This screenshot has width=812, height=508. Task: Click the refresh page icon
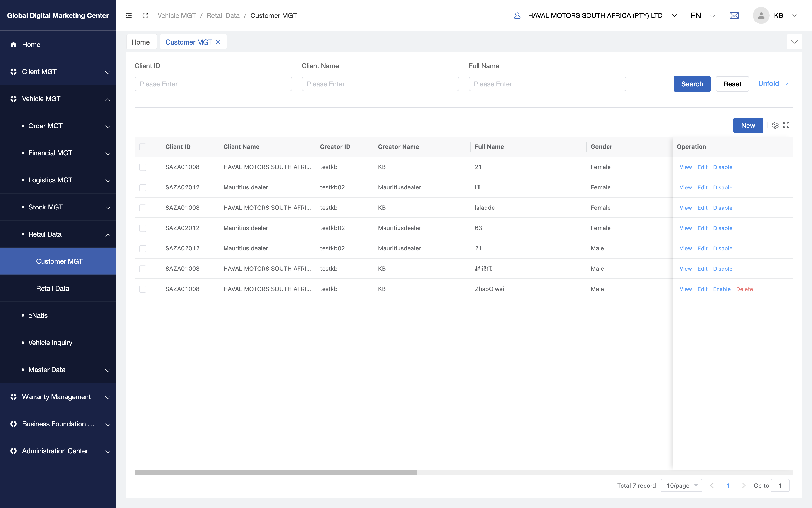(145, 15)
